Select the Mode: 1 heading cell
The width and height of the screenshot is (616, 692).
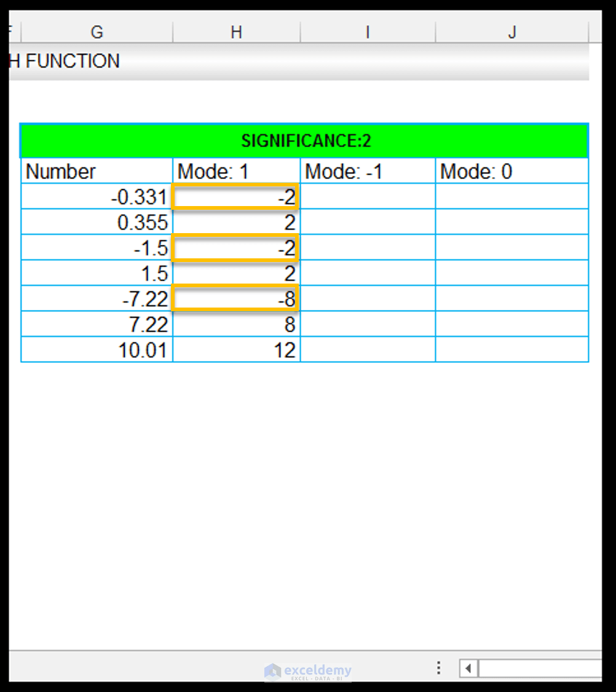[235, 171]
